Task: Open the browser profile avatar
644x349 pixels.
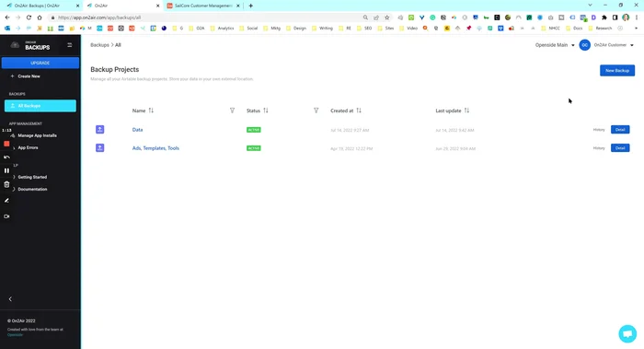Action: tap(626, 17)
